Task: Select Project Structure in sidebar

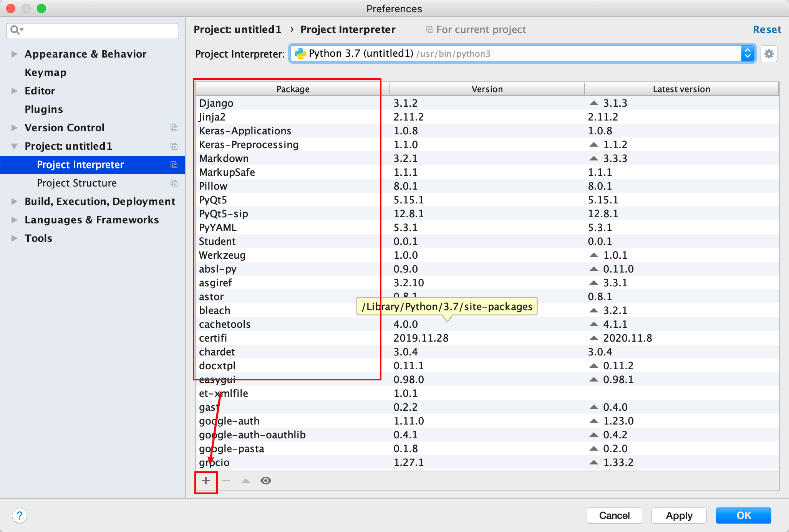Action: tap(77, 183)
